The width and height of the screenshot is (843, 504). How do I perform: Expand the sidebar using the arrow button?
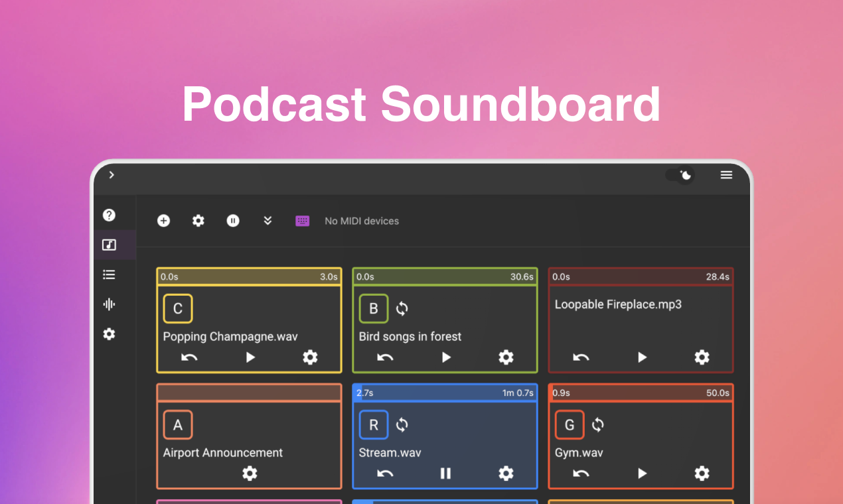pos(111,174)
